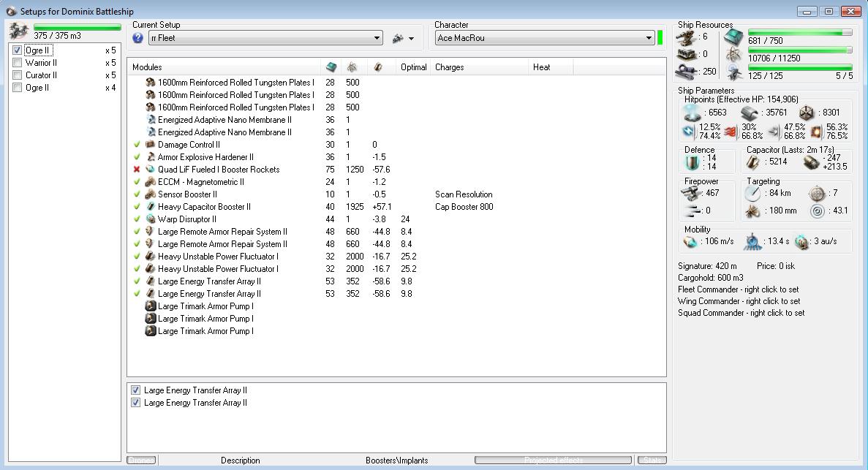The image size is (868, 470).
Task: Switch to the Boosters\Implants tab
Action: 397,460
